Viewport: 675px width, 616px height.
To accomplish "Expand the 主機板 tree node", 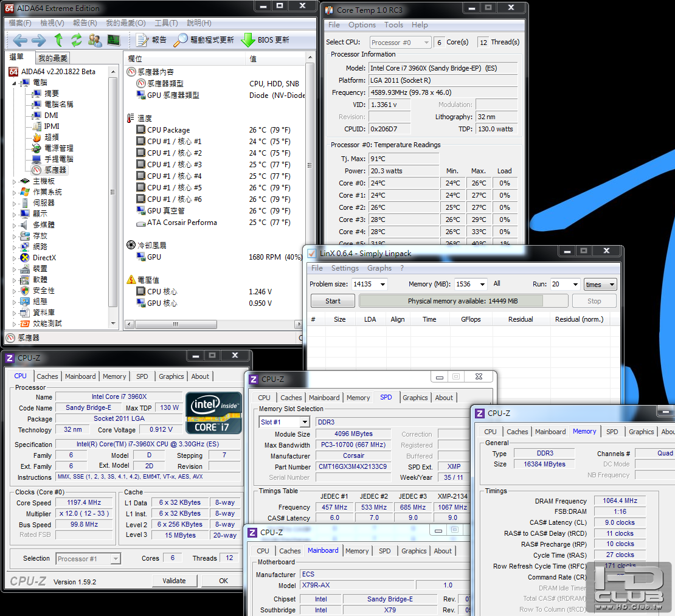I will (x=14, y=182).
